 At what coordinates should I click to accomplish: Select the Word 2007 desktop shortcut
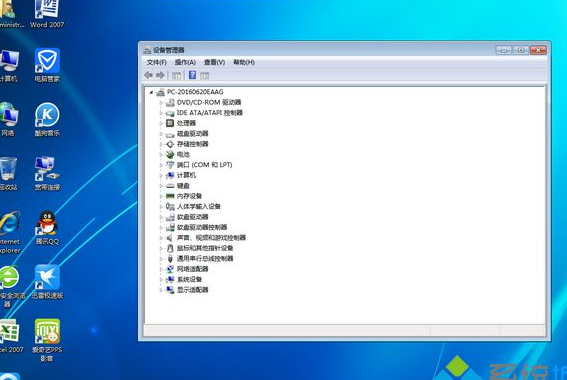(x=47, y=14)
